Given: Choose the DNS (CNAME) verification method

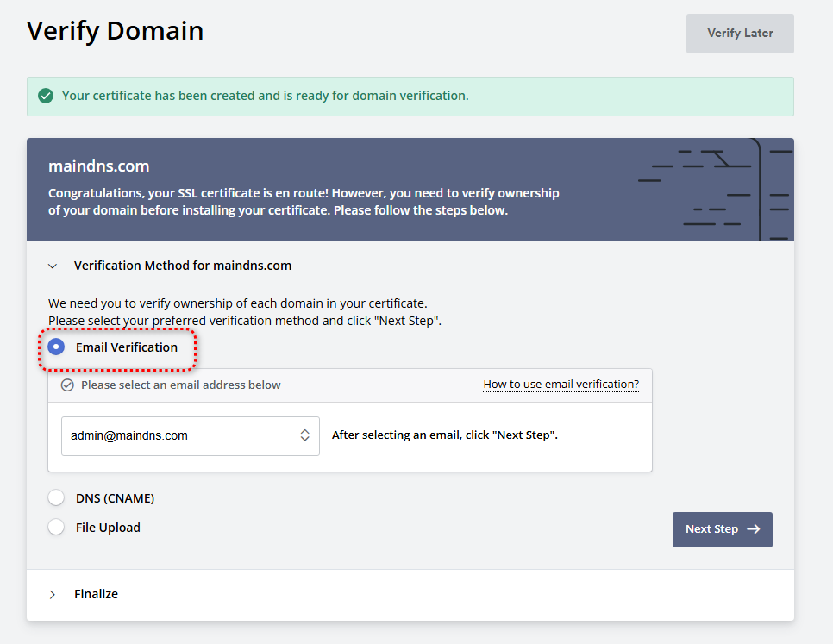Looking at the screenshot, I should (56, 497).
